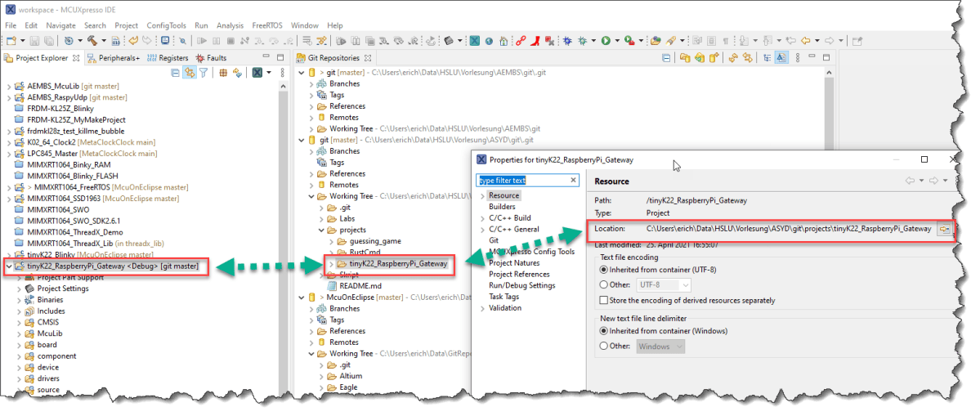The image size is (980, 416).
Task: Click scroll up arrow in Git Repositories
Action: click(828, 73)
